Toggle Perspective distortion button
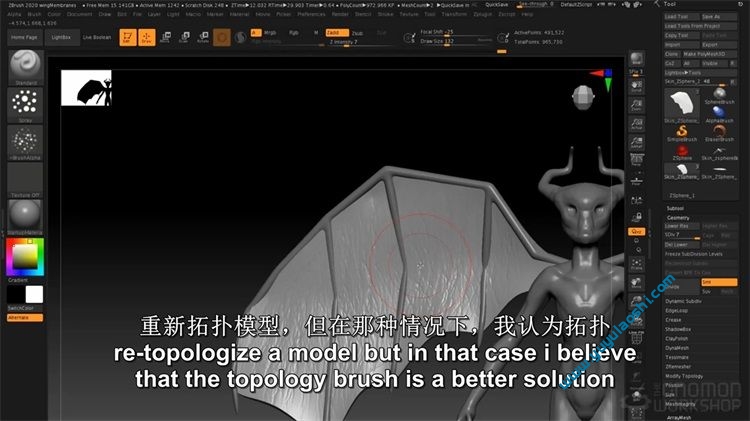The image size is (750, 421). (636, 160)
